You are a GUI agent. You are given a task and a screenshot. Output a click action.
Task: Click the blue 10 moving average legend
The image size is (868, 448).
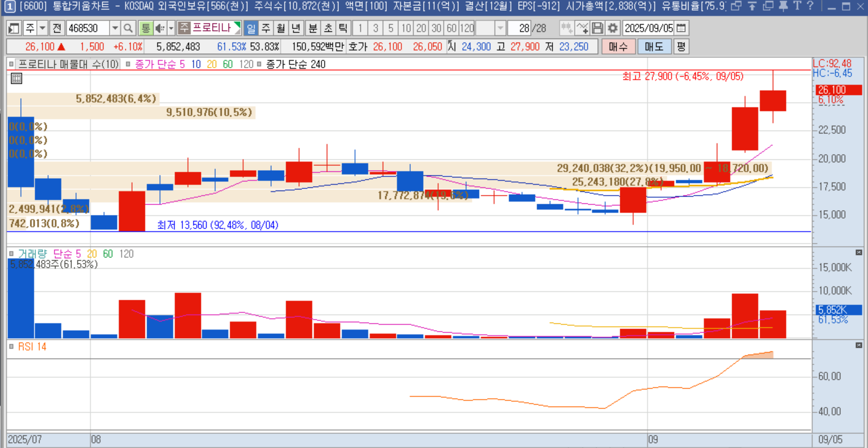click(196, 64)
